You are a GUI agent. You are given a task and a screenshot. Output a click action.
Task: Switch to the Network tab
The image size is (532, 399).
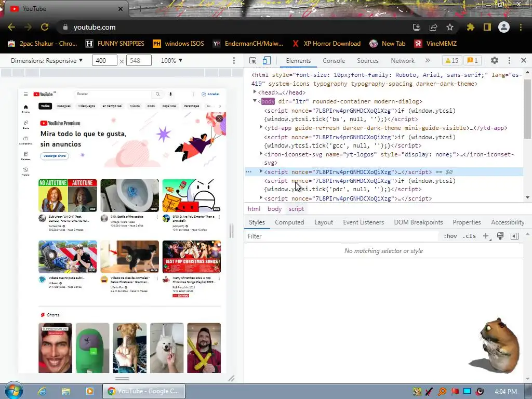[403, 60]
